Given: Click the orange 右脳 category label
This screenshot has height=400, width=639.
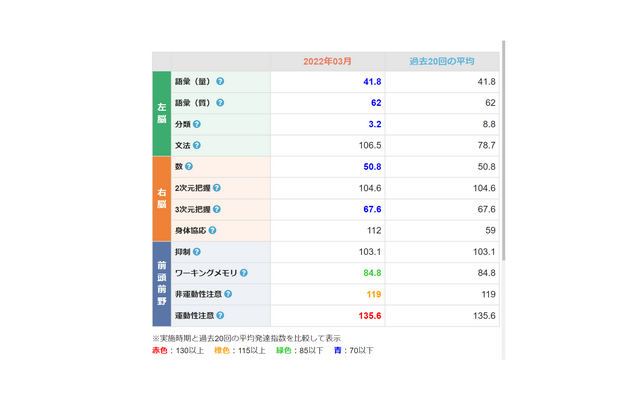Looking at the screenshot, I should point(162,199).
